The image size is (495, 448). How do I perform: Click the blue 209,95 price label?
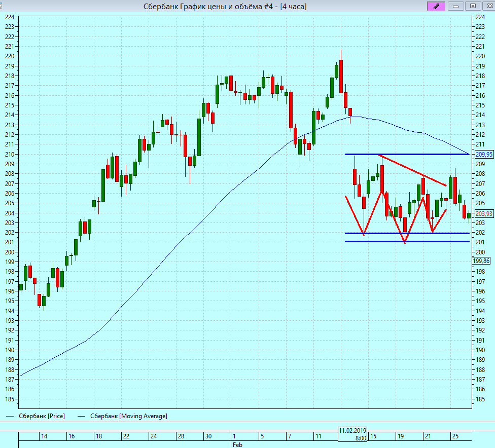[484, 154]
